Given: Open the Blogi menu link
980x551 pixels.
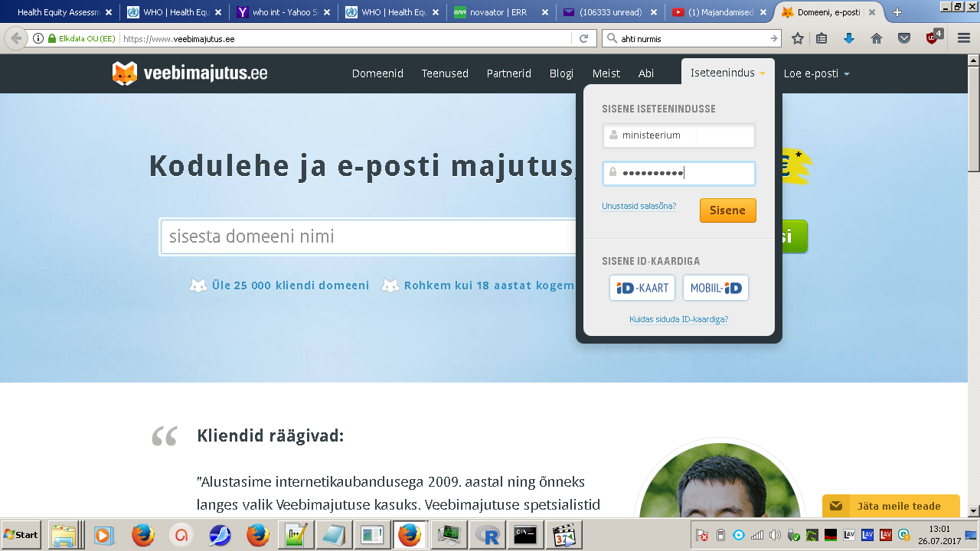Looking at the screenshot, I should pos(561,73).
